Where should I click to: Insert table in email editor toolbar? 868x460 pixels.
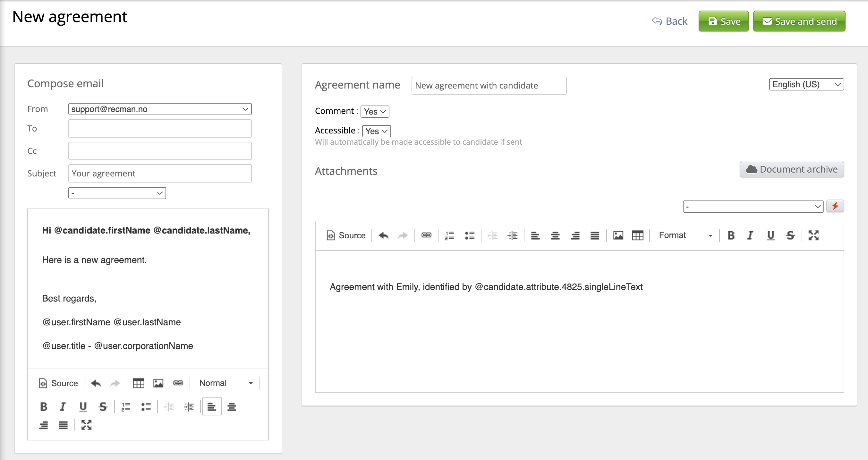click(139, 383)
